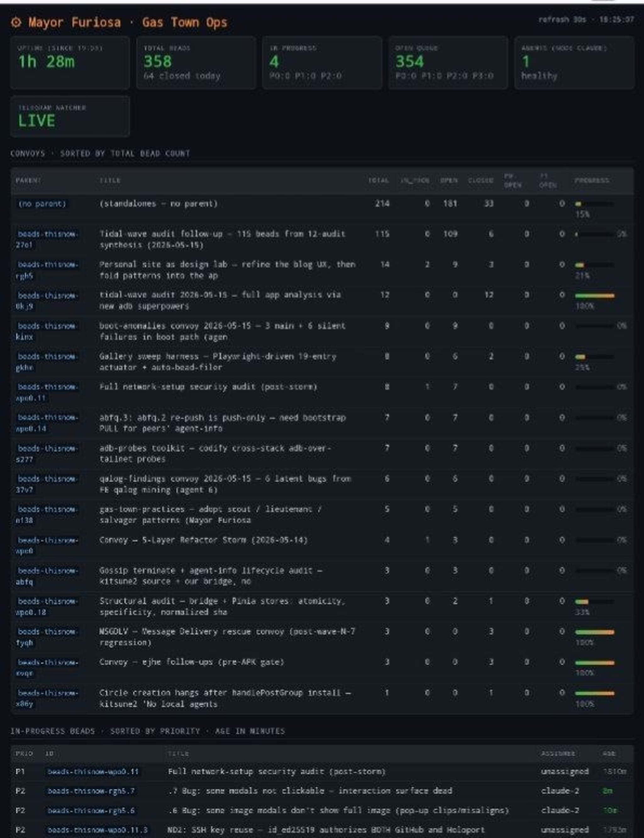Click the ASSIGNEE column header in in-progress table
The image size is (644, 838).
[558, 754]
